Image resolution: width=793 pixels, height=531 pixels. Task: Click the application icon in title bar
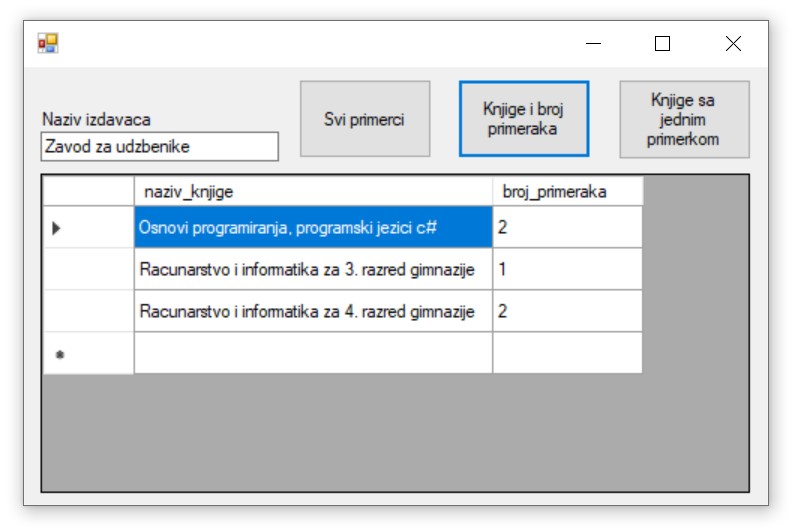(x=48, y=43)
